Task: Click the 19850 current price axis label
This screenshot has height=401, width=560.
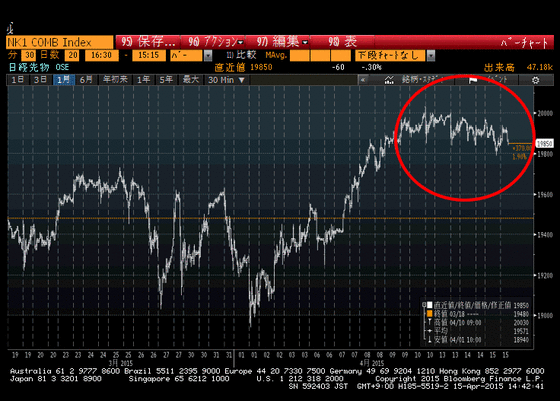Action: 545,144
